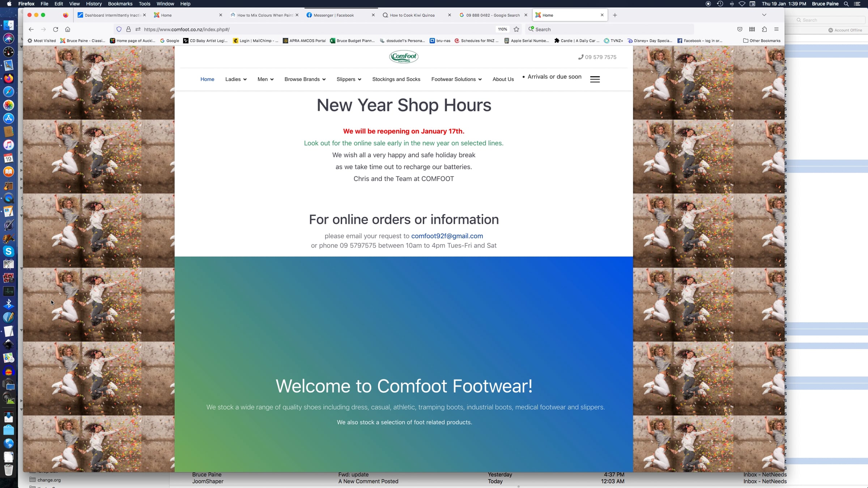Image resolution: width=868 pixels, height=488 pixels.
Task: Open the Firefox application hamburger menu
Action: (x=776, y=29)
